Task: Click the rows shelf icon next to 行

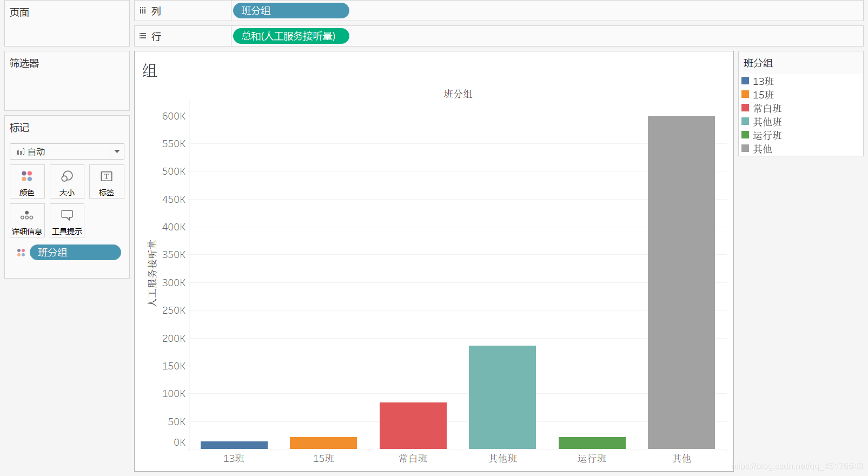Action: 143,36
